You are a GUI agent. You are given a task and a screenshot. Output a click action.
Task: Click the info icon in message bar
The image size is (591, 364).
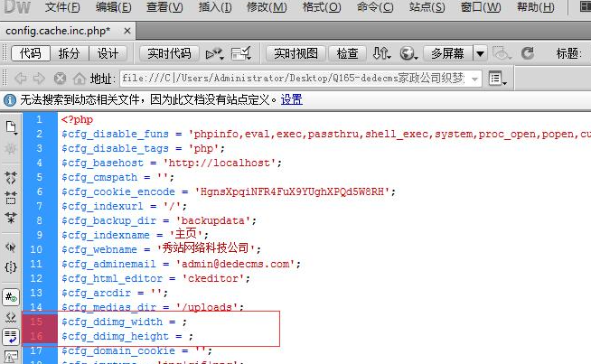point(10,100)
